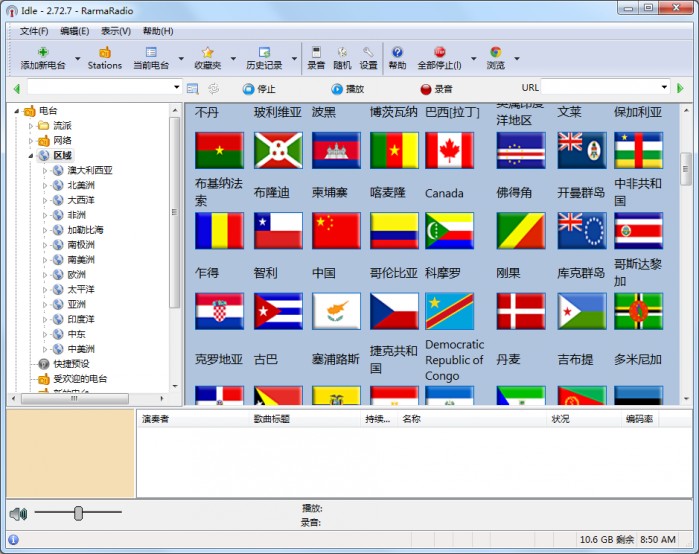
Task: Open dropdown arrow next to 浏览
Action: [x=517, y=58]
